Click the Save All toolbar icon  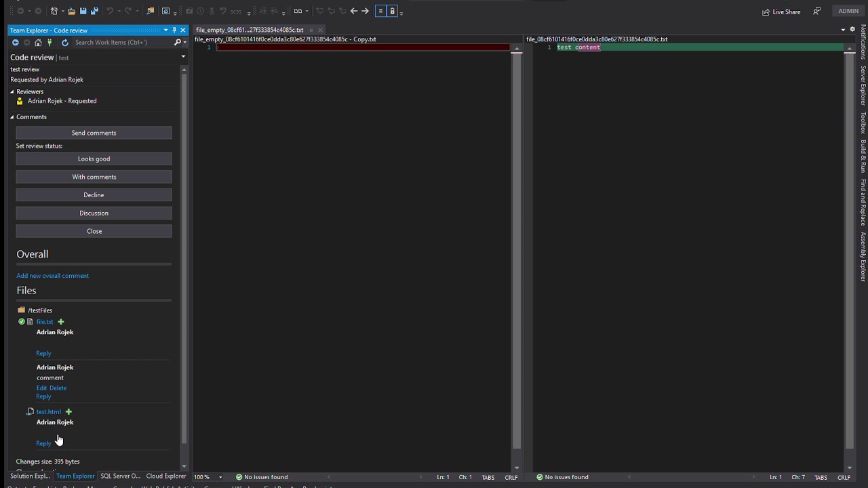[94, 11]
